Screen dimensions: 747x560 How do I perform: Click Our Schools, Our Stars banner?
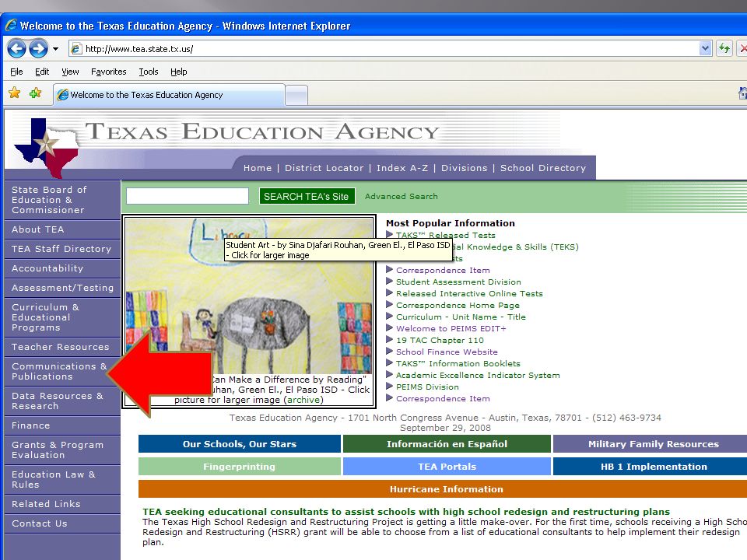(240, 444)
